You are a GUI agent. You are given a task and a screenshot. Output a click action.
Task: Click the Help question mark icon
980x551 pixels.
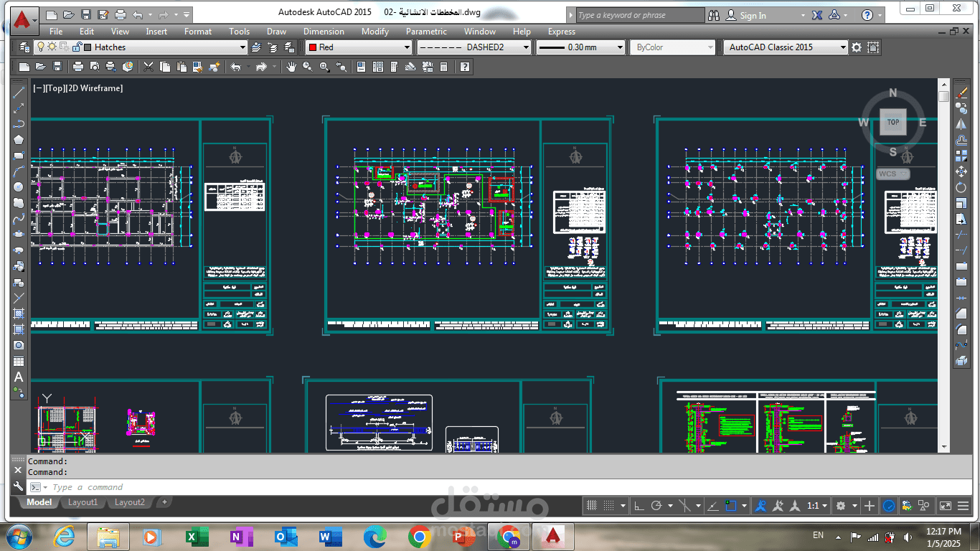tap(465, 67)
